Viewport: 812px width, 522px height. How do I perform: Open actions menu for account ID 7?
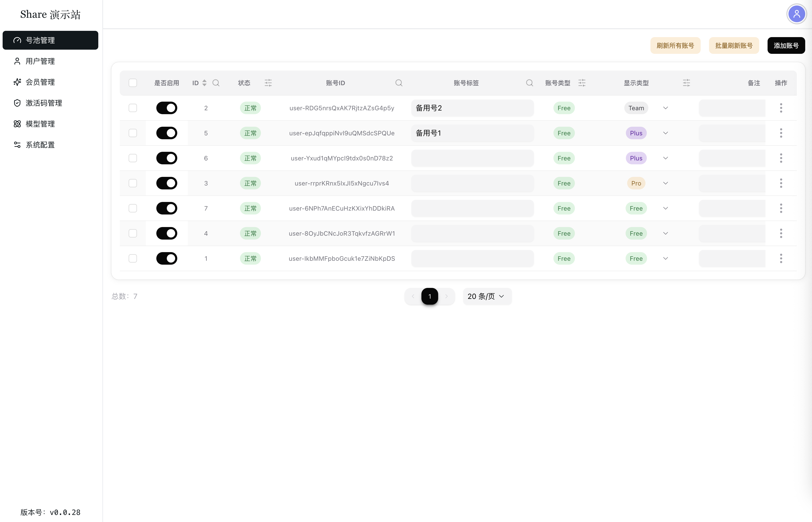tap(781, 208)
